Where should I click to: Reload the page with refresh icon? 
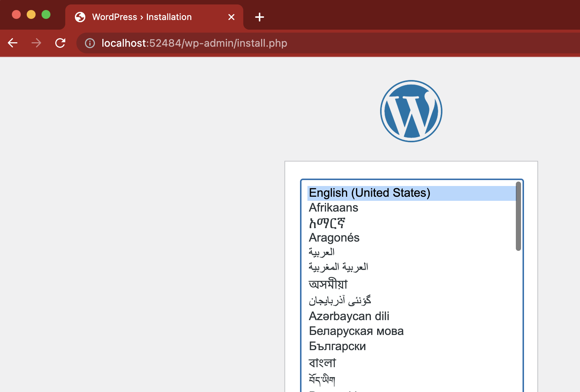60,43
